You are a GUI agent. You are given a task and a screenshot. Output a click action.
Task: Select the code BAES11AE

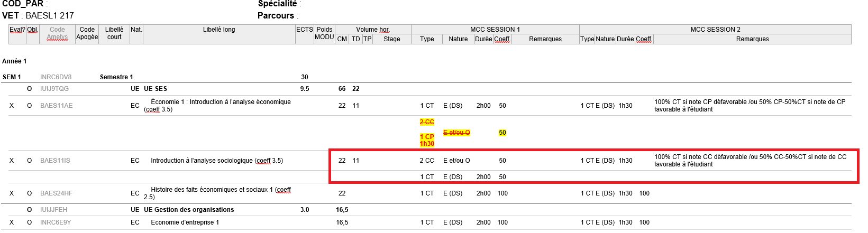(x=56, y=106)
